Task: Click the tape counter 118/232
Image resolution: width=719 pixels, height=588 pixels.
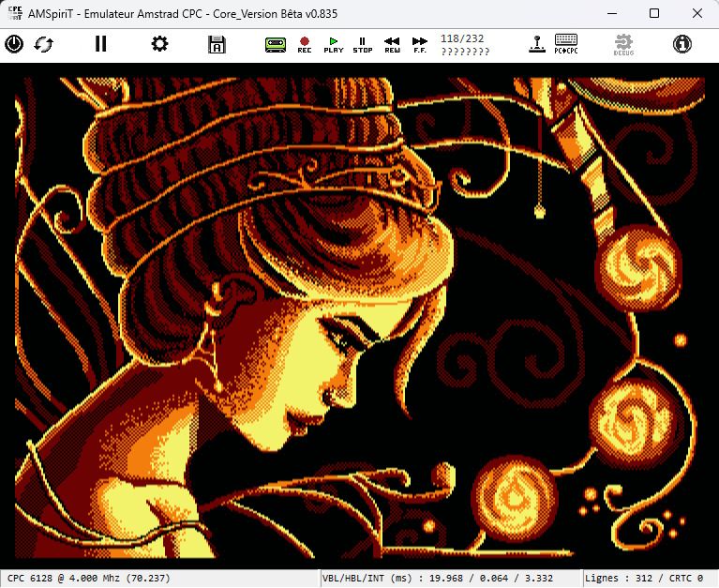Action: [x=462, y=38]
